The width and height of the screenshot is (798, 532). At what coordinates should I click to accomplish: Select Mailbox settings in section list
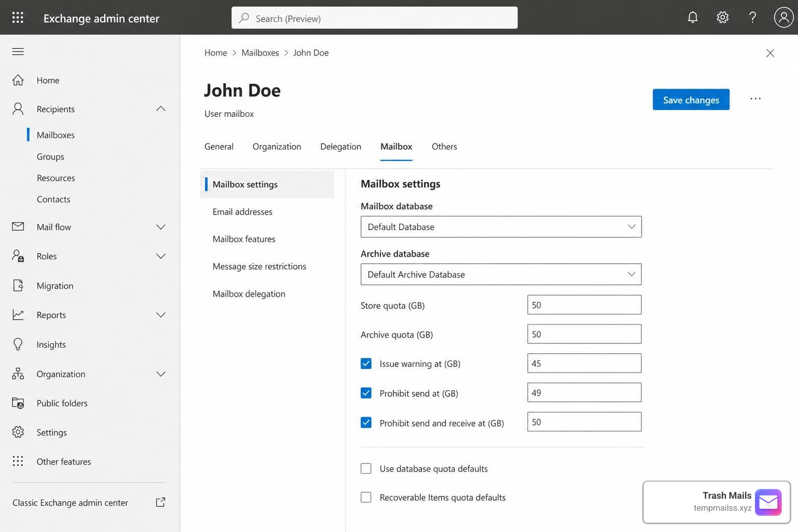[x=267, y=184]
